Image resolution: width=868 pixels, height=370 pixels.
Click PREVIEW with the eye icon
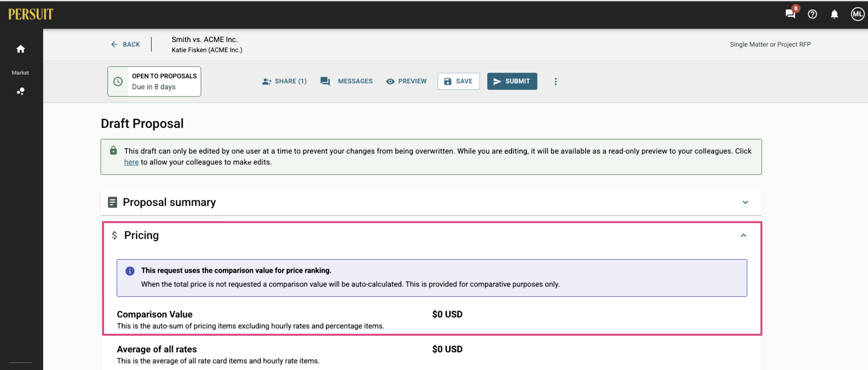pos(406,81)
